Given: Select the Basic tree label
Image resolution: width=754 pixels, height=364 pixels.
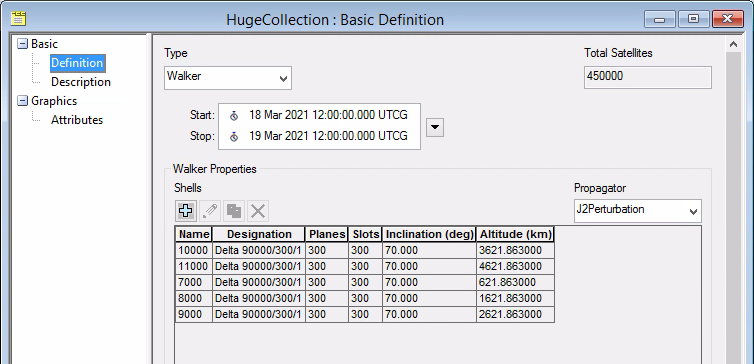Looking at the screenshot, I should 44,44.
